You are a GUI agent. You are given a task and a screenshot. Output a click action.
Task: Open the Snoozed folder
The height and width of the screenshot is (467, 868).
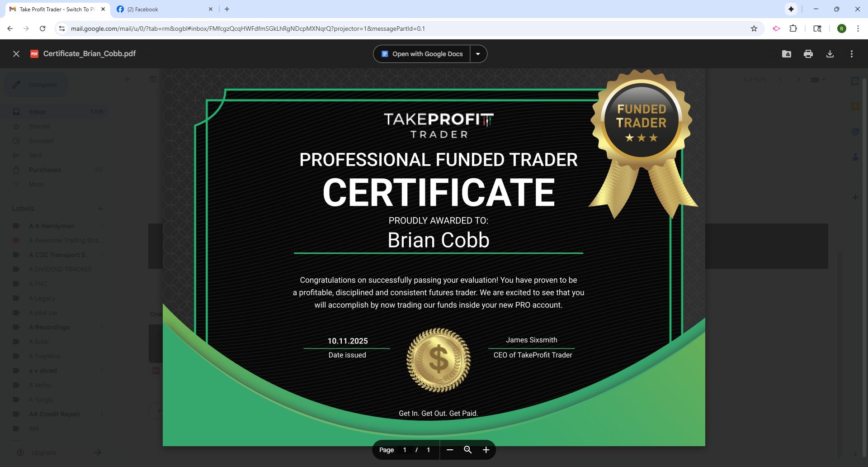coord(54,141)
